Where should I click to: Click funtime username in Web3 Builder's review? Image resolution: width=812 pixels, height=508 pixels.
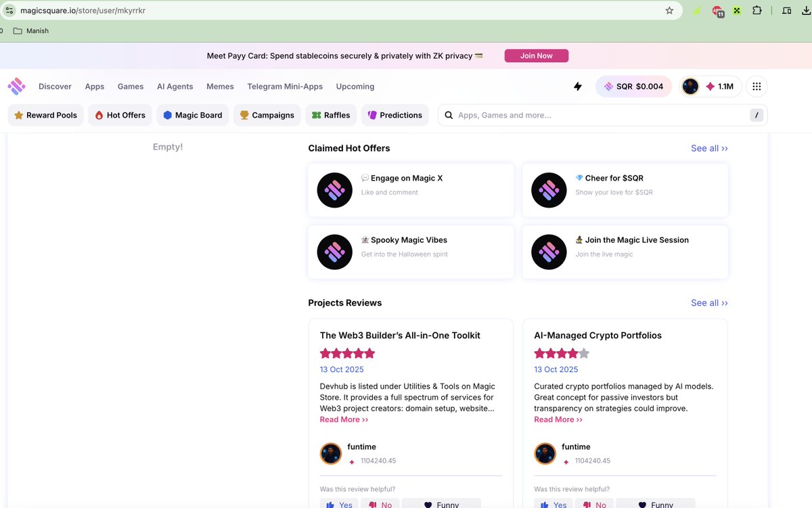pos(362,447)
